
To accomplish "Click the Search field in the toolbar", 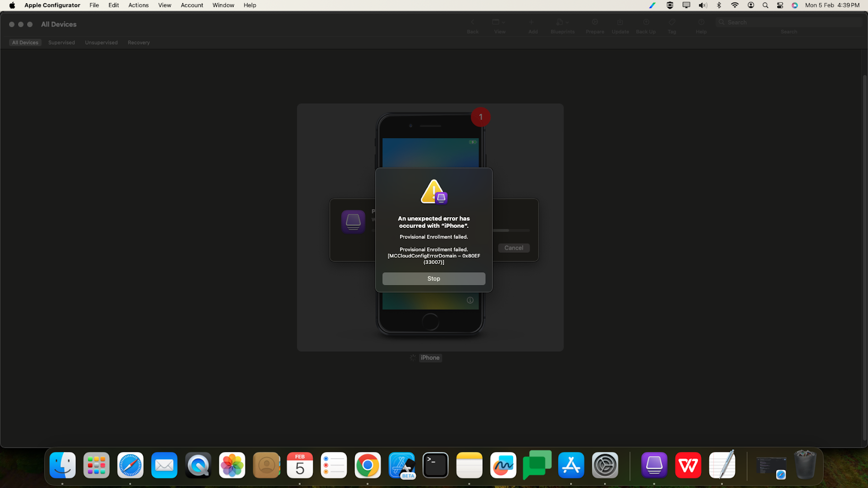I will (788, 22).
